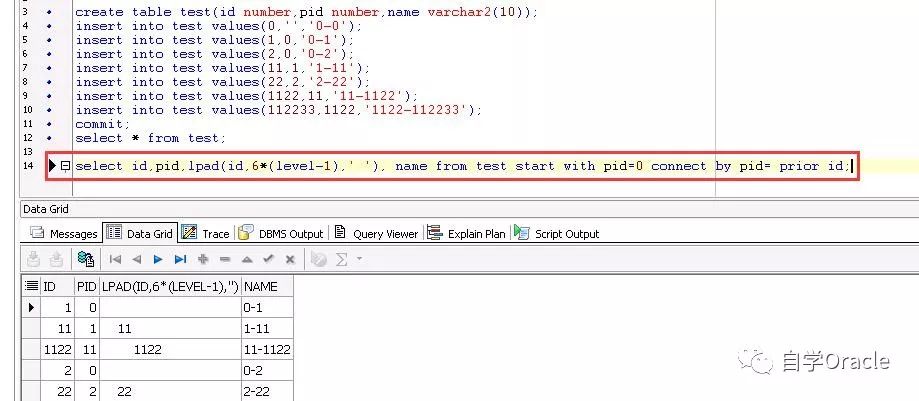919x401 pixels.
Task: Click the edit record triangle icon
Action: pos(247,259)
